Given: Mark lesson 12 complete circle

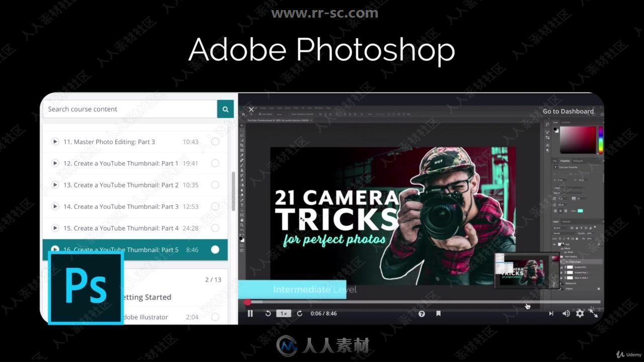Looking at the screenshot, I should pyautogui.click(x=215, y=163).
